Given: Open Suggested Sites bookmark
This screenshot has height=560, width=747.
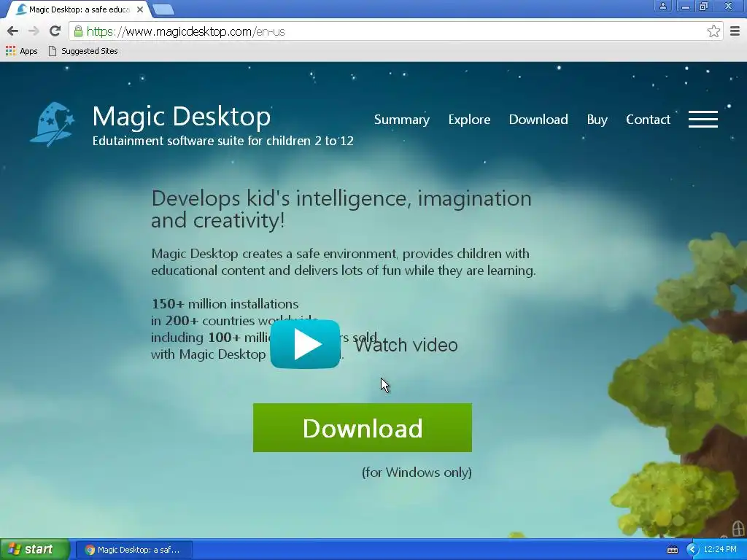Looking at the screenshot, I should (83, 51).
